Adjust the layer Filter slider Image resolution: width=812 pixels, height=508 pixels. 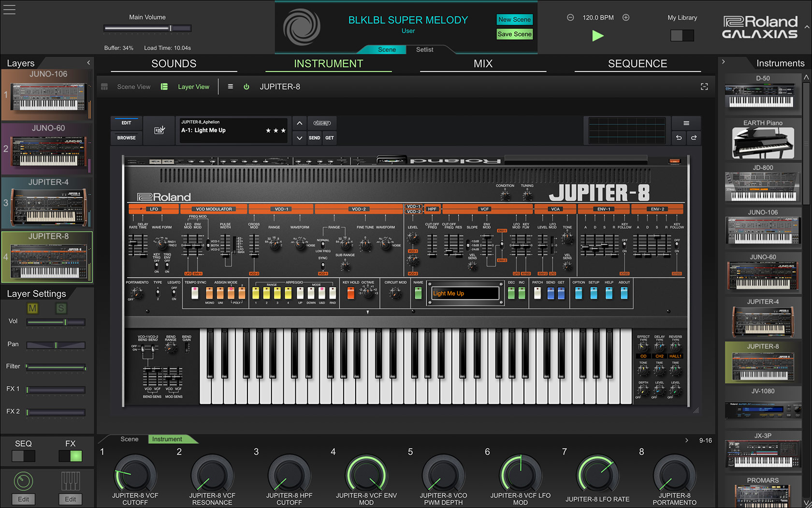pos(56,367)
